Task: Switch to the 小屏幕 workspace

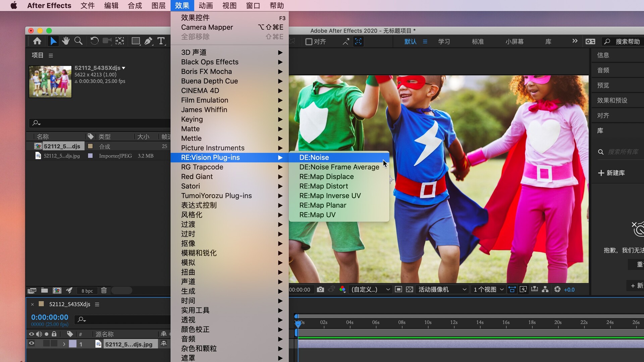Action: pos(515,42)
